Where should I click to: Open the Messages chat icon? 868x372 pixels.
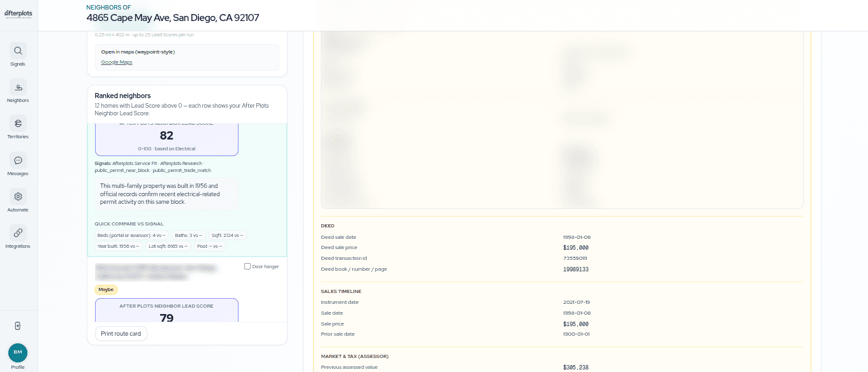(x=18, y=161)
